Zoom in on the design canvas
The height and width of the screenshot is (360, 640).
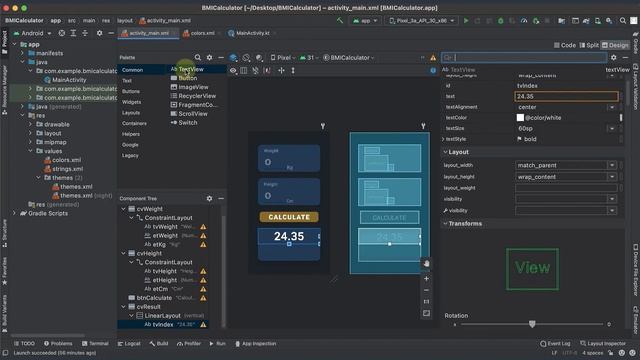point(427,278)
